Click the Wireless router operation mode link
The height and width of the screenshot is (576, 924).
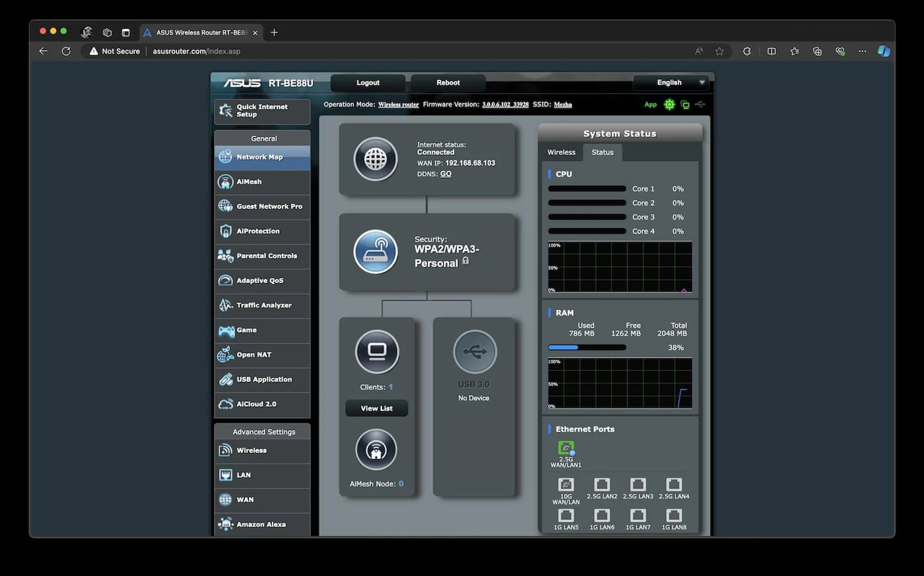[398, 104]
